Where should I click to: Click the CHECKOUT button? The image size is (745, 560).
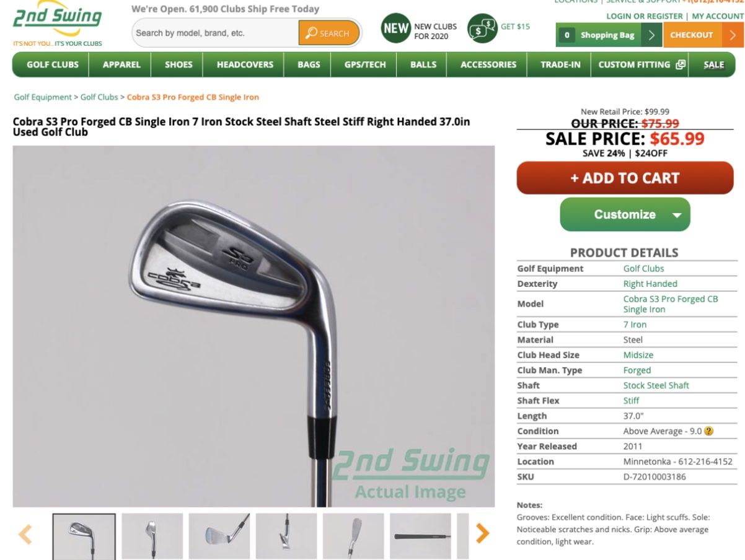point(703,35)
